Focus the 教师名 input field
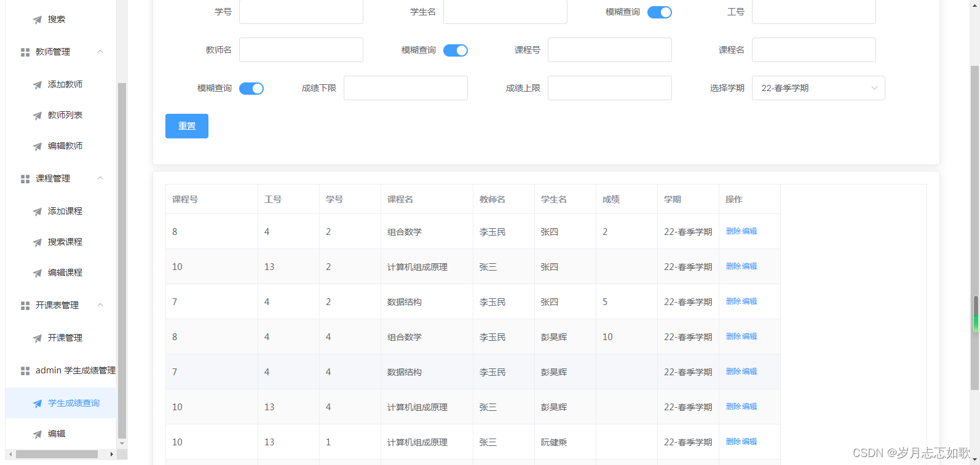The image size is (980, 465). pos(301,50)
